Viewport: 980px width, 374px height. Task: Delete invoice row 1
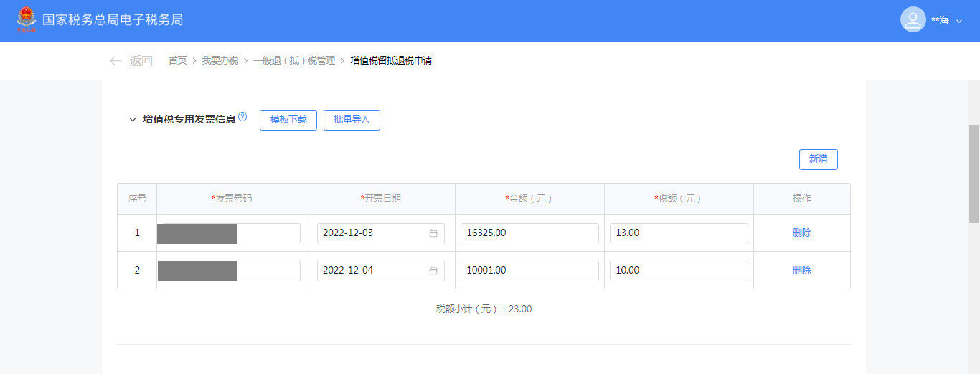[801, 233]
